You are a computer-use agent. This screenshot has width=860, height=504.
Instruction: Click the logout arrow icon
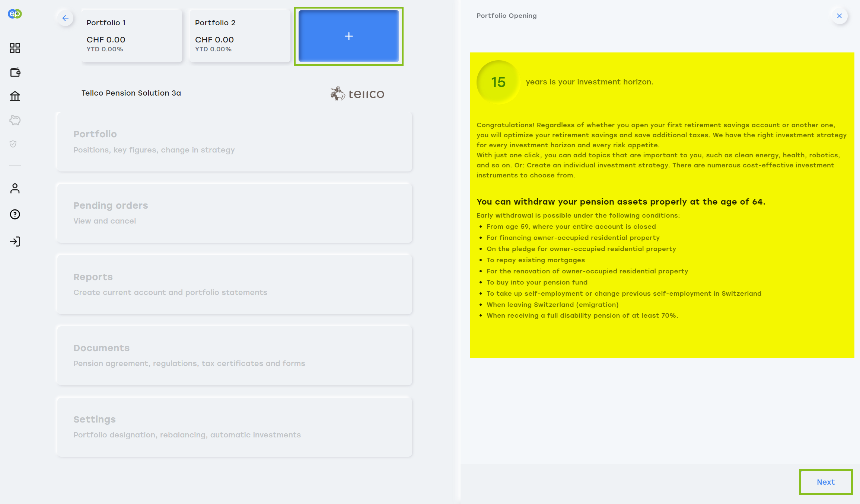pyautogui.click(x=15, y=241)
